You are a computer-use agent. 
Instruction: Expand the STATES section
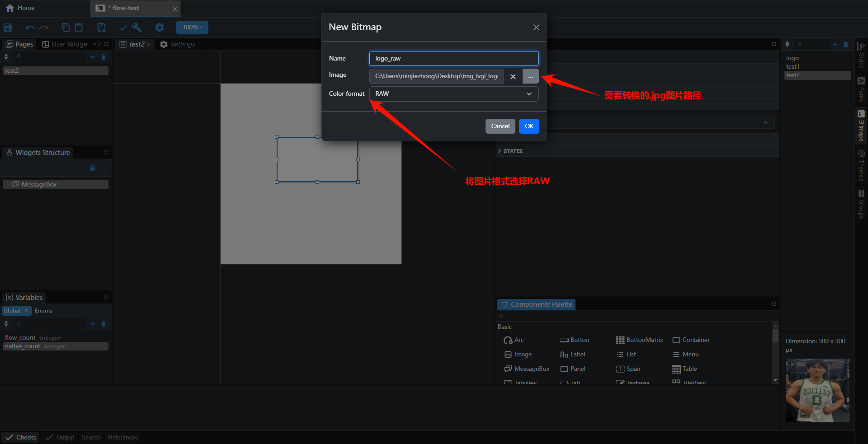(513, 151)
